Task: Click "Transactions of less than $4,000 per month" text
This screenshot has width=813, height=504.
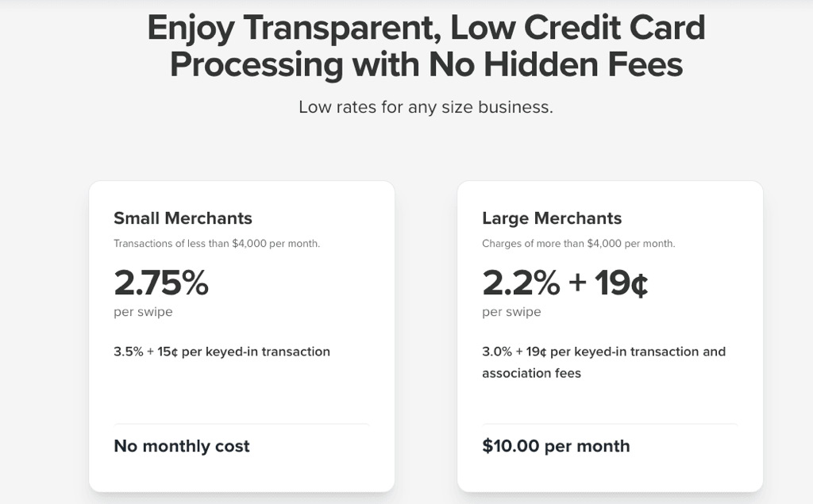Action: click(217, 244)
